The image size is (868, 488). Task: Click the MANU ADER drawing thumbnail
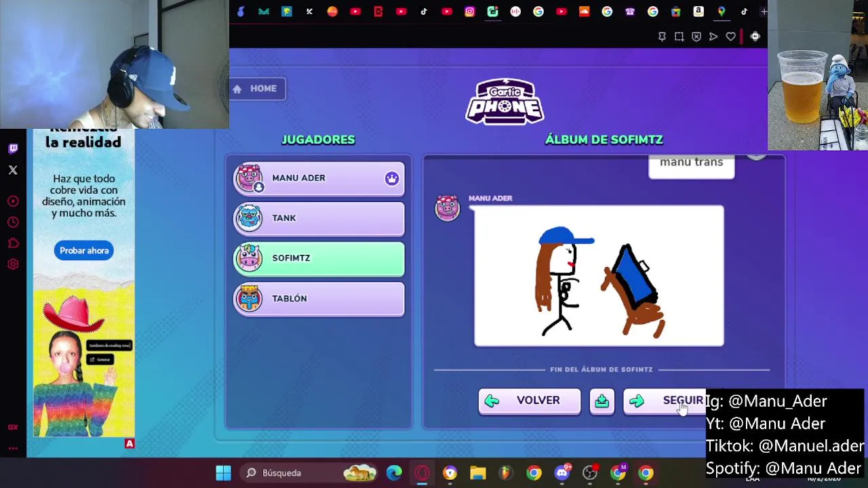599,276
